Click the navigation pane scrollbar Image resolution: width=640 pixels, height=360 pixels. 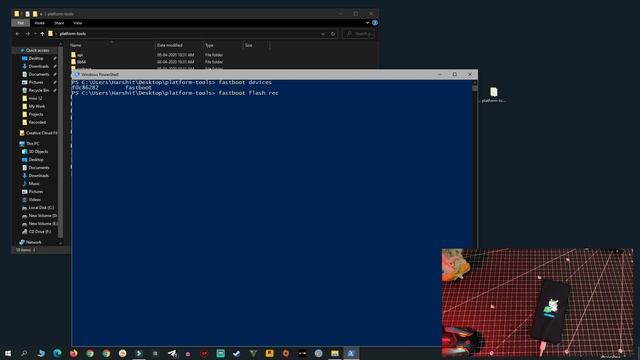click(x=61, y=143)
